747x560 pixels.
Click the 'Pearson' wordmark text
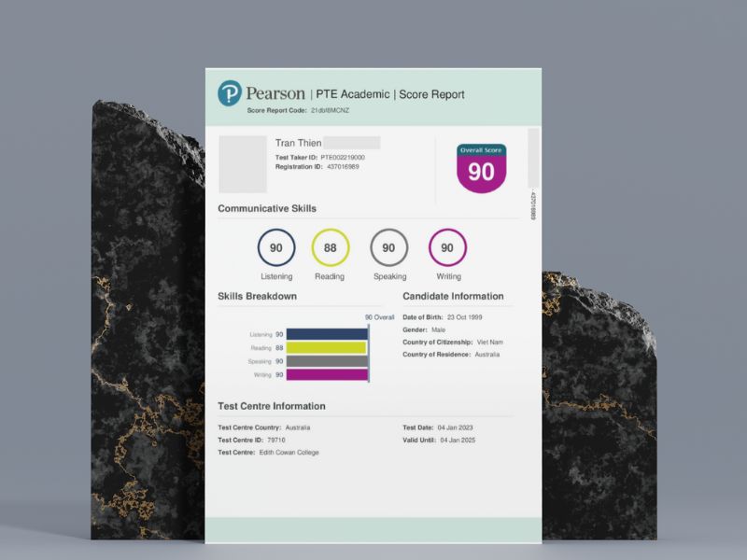[275, 93]
